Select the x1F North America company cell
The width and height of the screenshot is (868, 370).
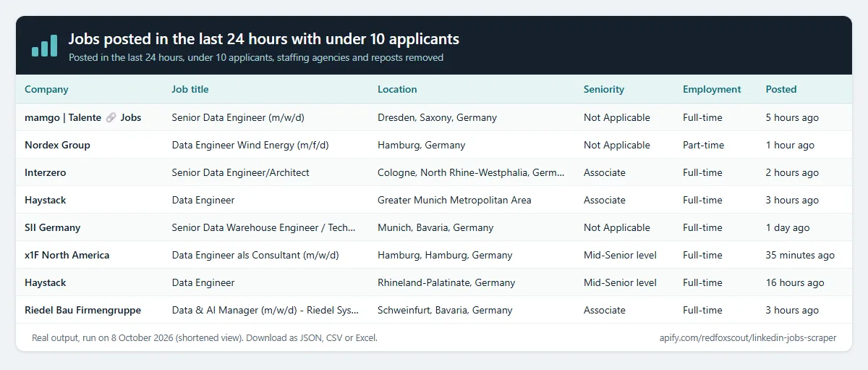click(67, 255)
